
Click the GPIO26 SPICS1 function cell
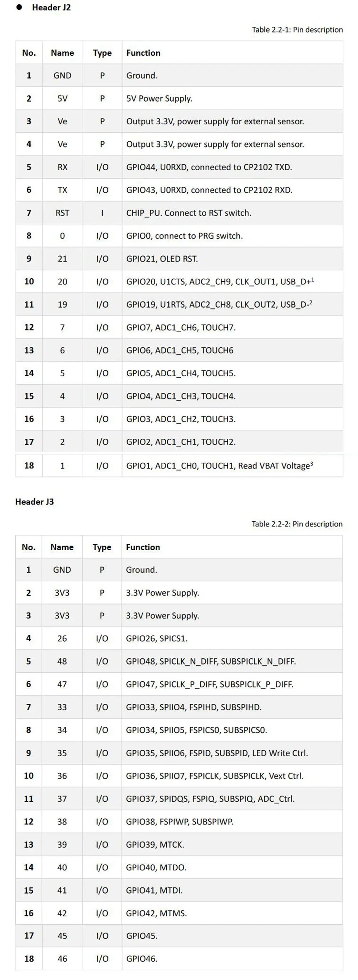(232, 638)
